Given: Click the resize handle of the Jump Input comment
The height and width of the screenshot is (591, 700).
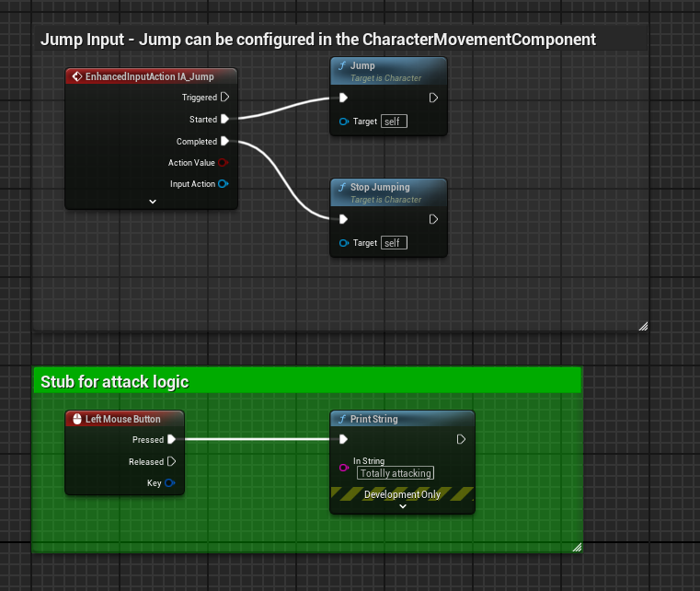Looking at the screenshot, I should [x=643, y=327].
